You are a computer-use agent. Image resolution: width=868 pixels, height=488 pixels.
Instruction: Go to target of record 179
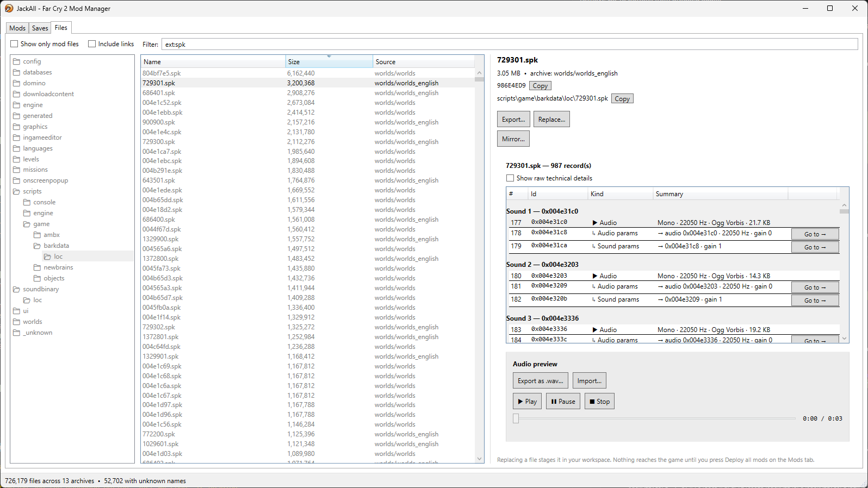[815, 247]
